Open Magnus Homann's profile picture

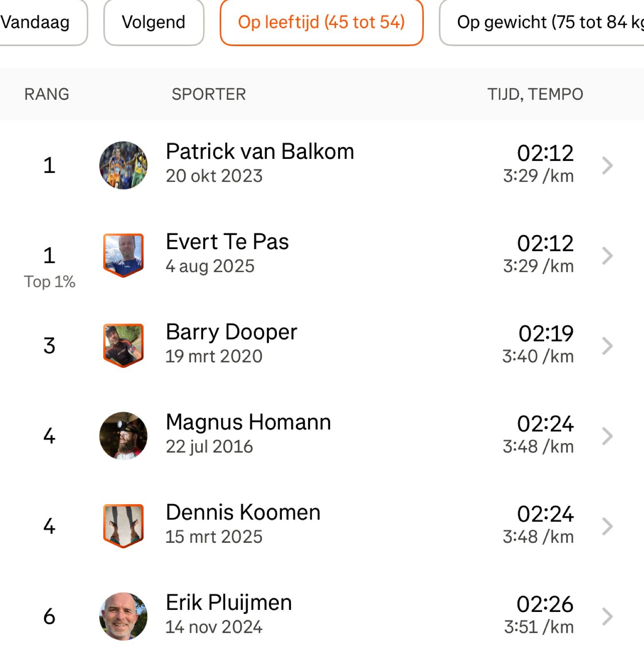(x=123, y=436)
